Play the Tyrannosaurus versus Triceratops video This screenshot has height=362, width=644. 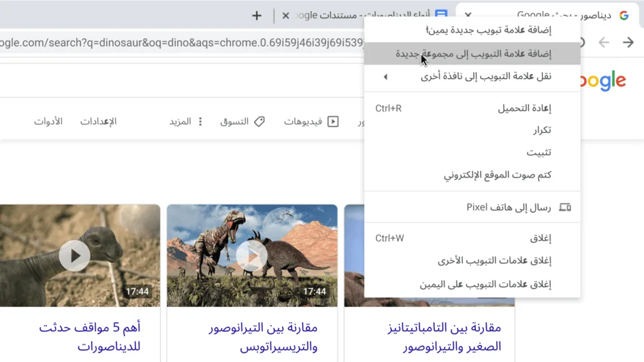[252, 256]
